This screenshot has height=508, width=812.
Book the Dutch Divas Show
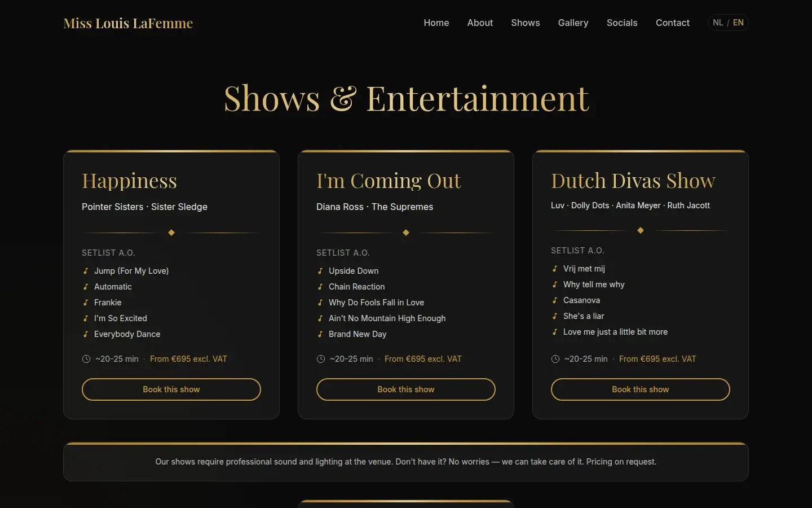point(641,389)
